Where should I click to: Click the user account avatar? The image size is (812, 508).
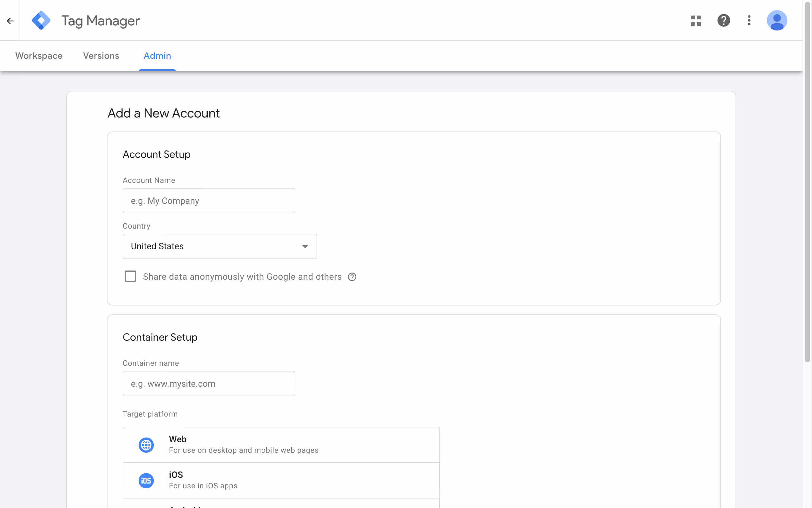pyautogui.click(x=777, y=21)
